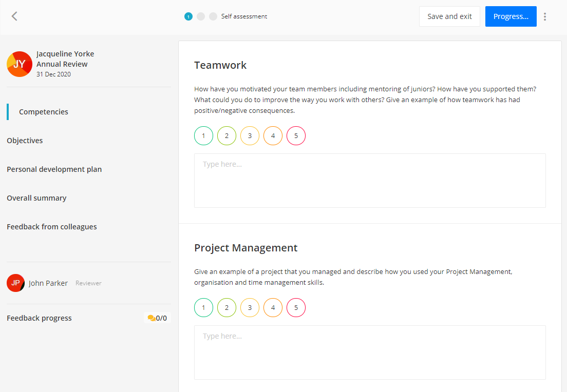Go to Personal development plan section
The height and width of the screenshot is (392, 567).
pyautogui.click(x=54, y=169)
